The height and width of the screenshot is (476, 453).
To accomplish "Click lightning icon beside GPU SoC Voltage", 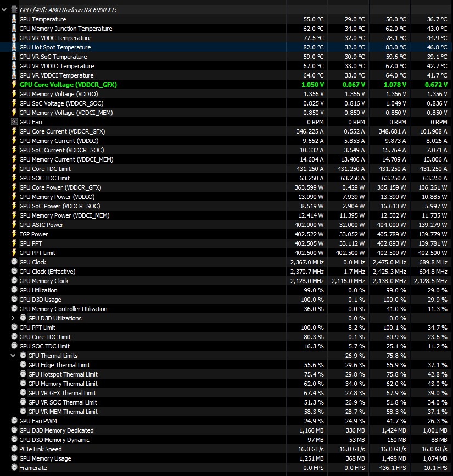I will point(14,103).
